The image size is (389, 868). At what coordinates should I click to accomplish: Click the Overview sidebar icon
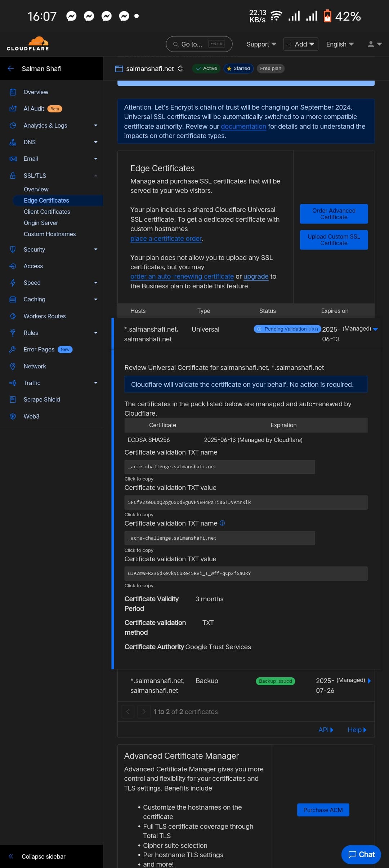coord(13,92)
